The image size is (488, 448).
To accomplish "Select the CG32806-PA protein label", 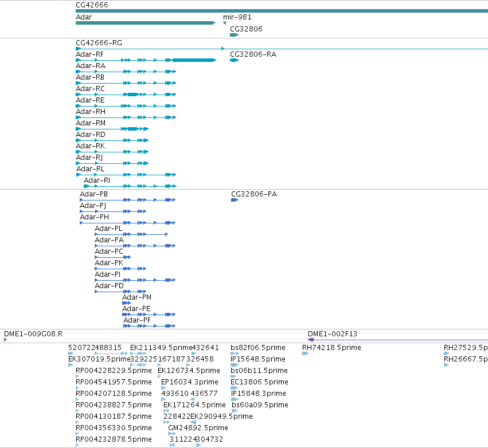I will (254, 194).
